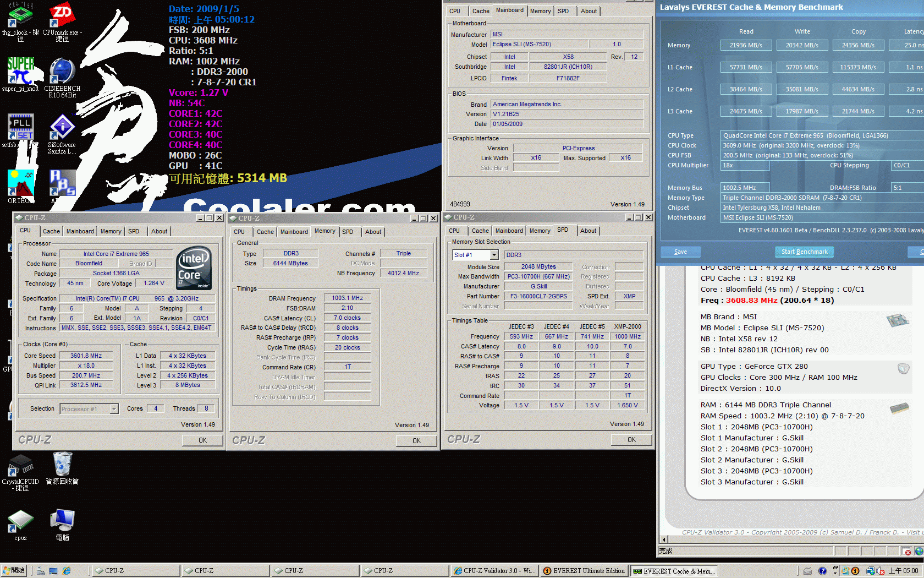Click the pop-up blocked icon in browser status bar
Screen dimensions: 924x578
tap(907, 551)
